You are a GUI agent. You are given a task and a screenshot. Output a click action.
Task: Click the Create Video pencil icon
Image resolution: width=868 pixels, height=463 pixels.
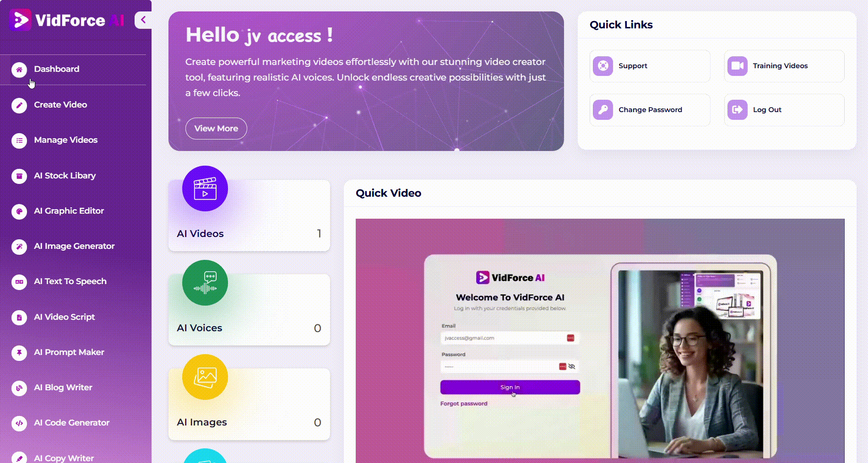tap(19, 105)
